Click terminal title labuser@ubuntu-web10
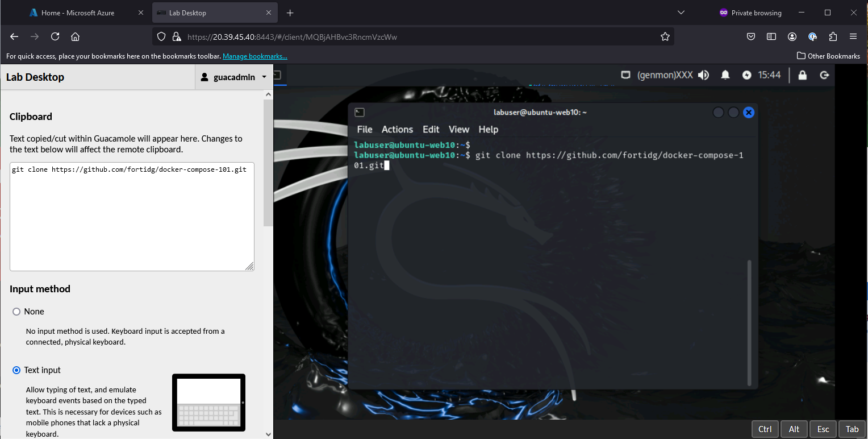 click(x=540, y=113)
